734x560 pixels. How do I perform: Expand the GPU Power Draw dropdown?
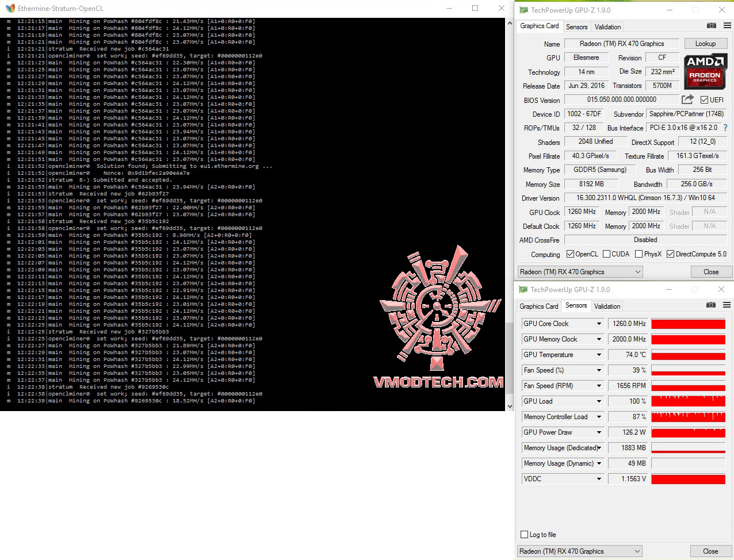599,432
